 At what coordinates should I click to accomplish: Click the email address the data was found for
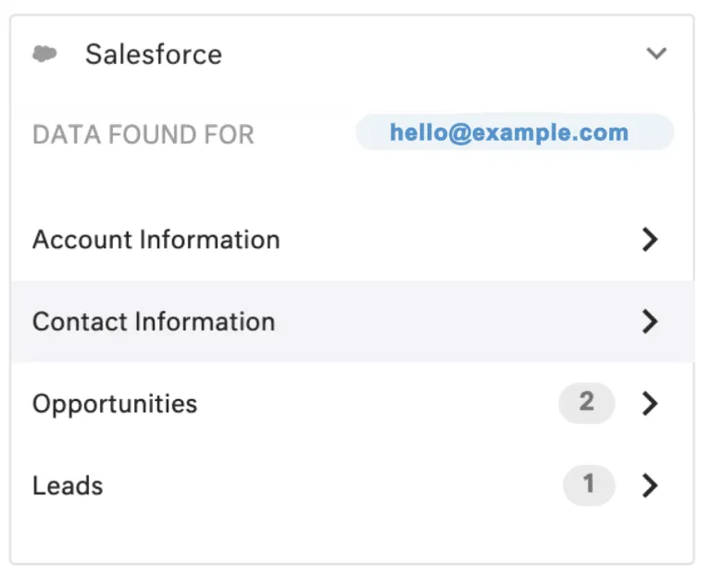point(509,132)
